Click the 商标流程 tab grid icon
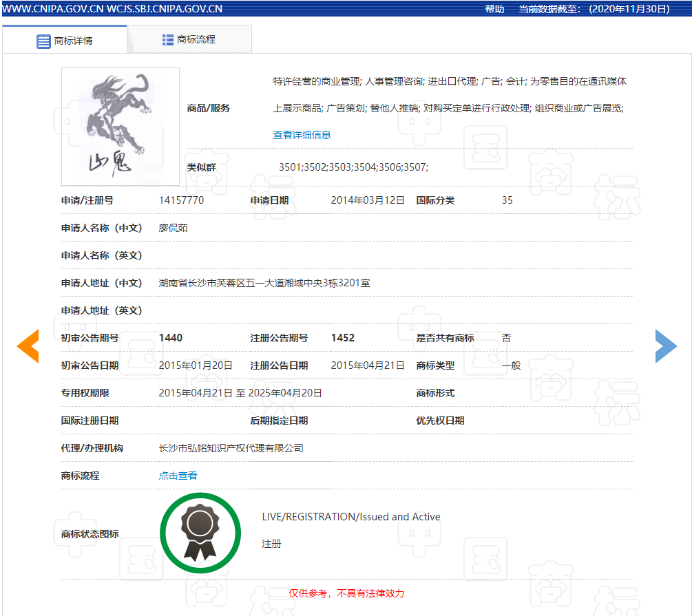Viewport: 692px width, 616px height. pyautogui.click(x=168, y=40)
